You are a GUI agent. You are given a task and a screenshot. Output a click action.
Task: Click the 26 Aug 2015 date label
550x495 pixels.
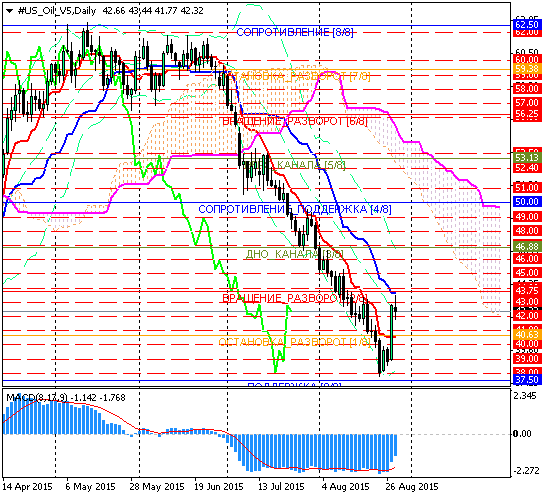click(412, 487)
